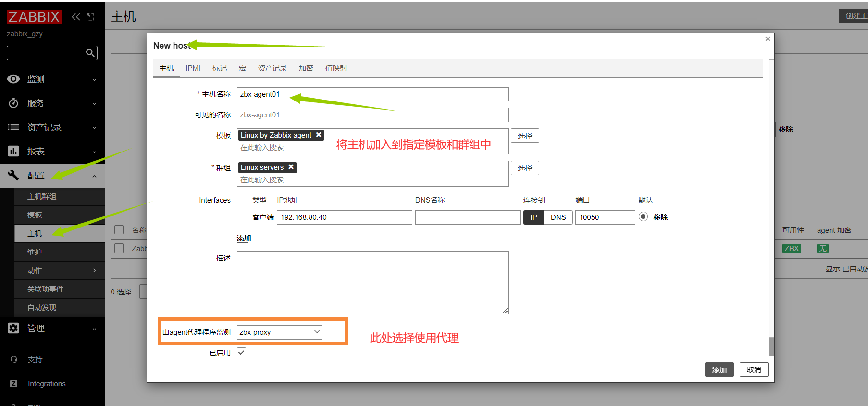Open 自动发现 discovery menu item

click(59, 307)
